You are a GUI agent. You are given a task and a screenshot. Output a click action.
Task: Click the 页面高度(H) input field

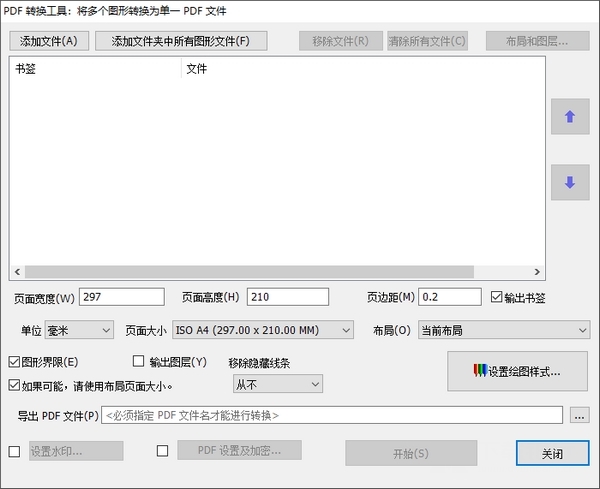(288, 297)
